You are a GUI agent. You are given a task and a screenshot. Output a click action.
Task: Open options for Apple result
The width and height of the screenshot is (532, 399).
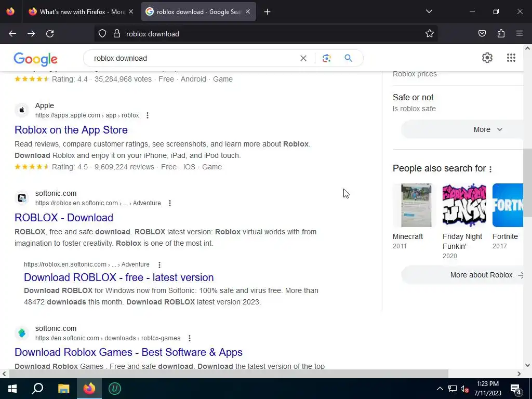(147, 115)
